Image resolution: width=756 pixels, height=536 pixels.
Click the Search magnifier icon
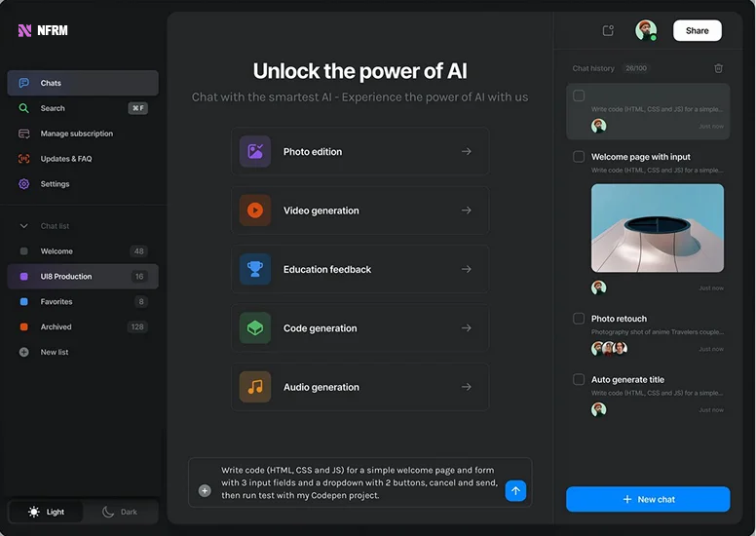pyautogui.click(x=23, y=108)
